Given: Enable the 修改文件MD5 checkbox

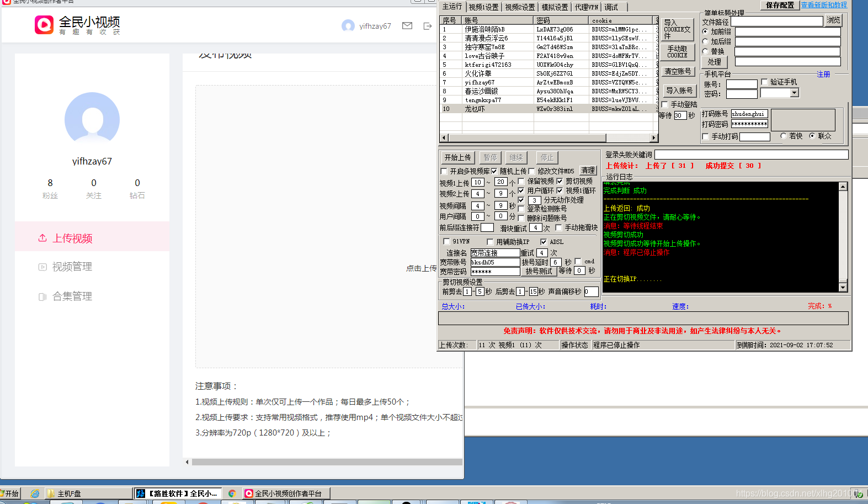Looking at the screenshot, I should pyautogui.click(x=532, y=171).
